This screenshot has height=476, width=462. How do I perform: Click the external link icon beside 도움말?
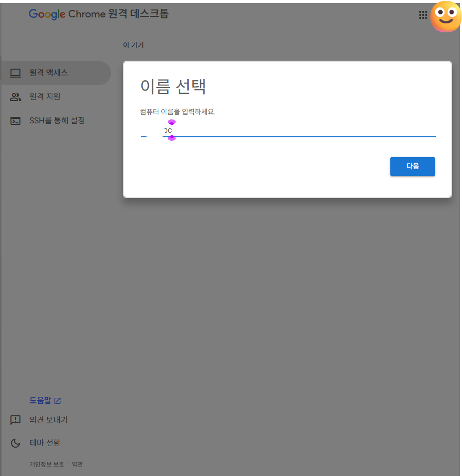coord(57,401)
